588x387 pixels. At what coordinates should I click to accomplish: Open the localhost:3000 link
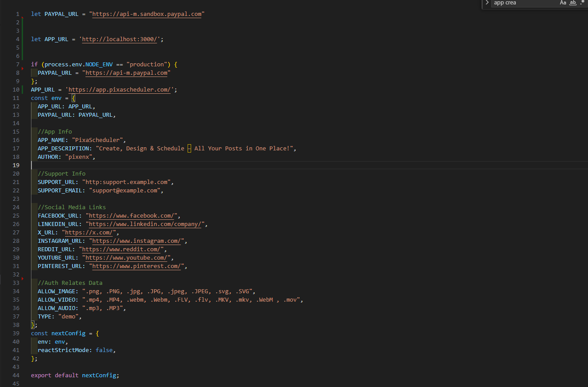119,39
